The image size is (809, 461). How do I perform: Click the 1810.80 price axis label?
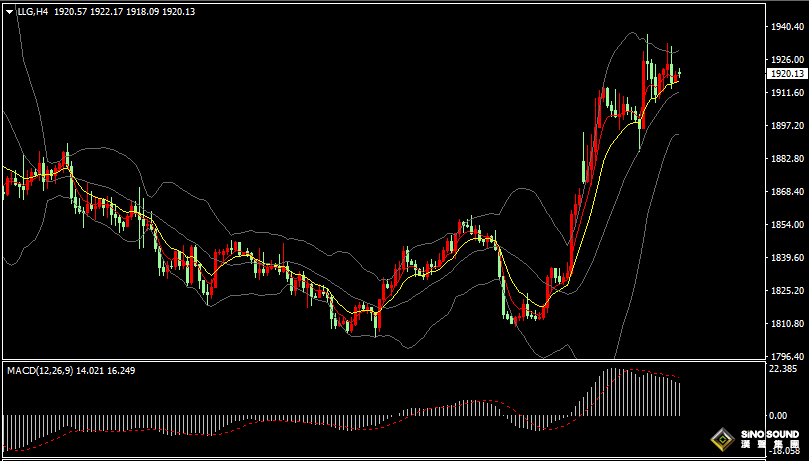[786, 324]
